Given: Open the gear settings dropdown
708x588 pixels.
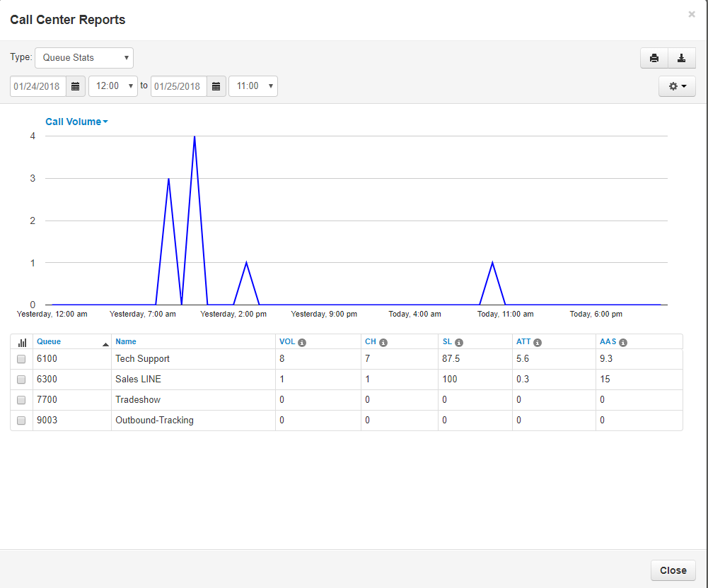Looking at the screenshot, I should point(677,86).
